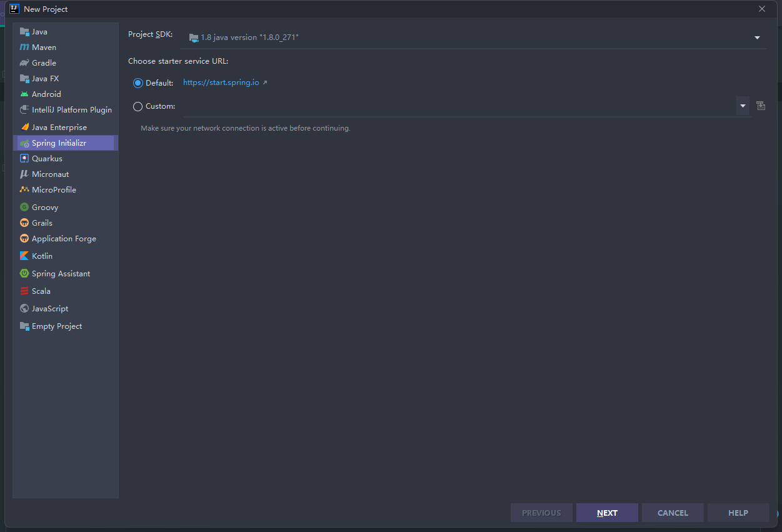This screenshot has height=532, width=782.
Task: Select Java Enterprise label in list
Action: click(x=59, y=128)
